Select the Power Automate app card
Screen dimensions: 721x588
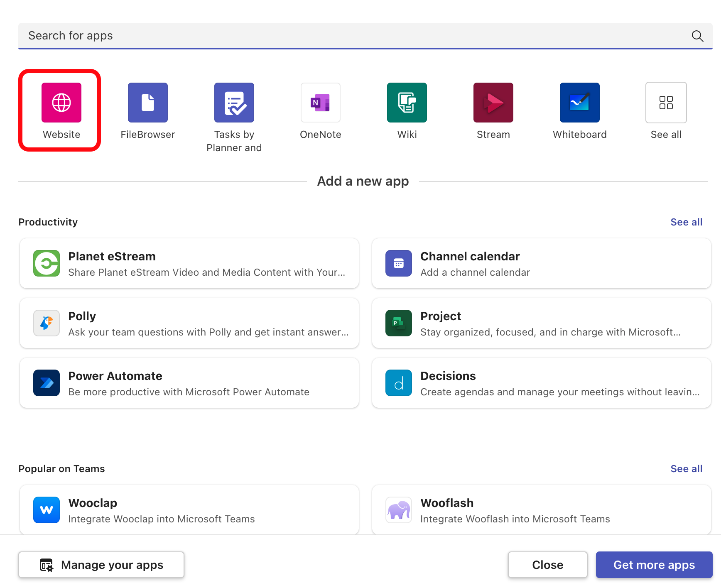click(189, 383)
